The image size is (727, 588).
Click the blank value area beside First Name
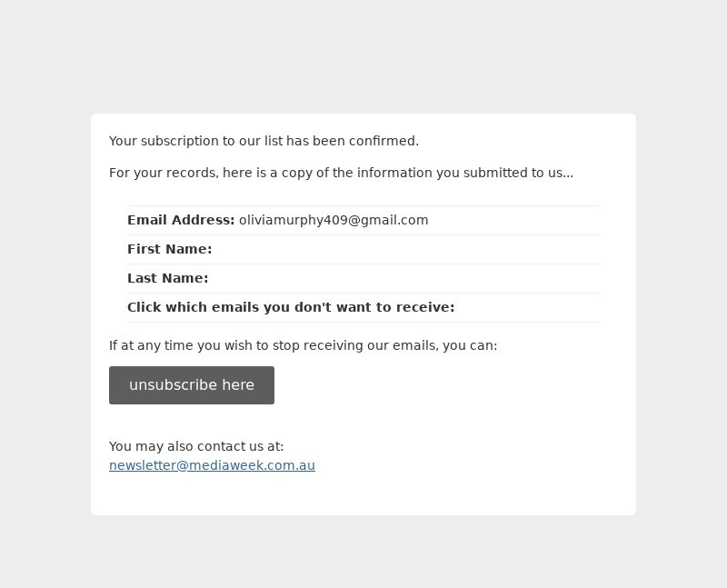pyautogui.click(x=406, y=249)
